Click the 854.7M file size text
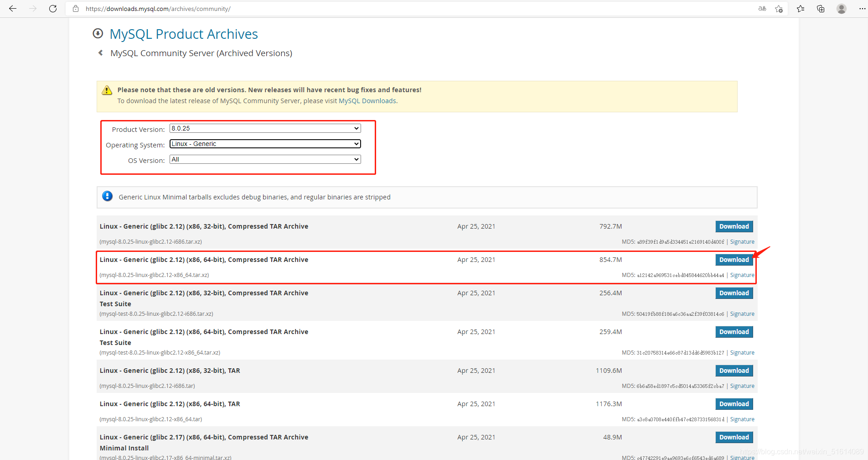 tap(610, 260)
